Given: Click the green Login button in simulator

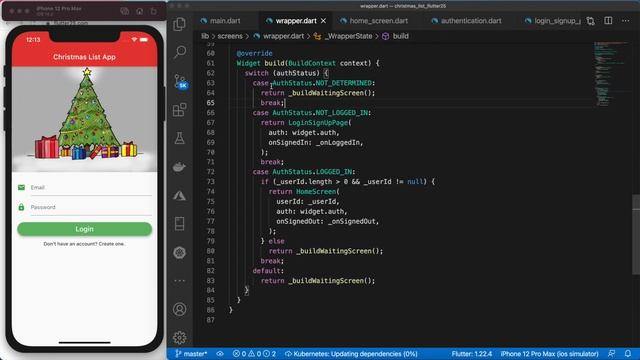Looking at the screenshot, I should click(84, 229).
